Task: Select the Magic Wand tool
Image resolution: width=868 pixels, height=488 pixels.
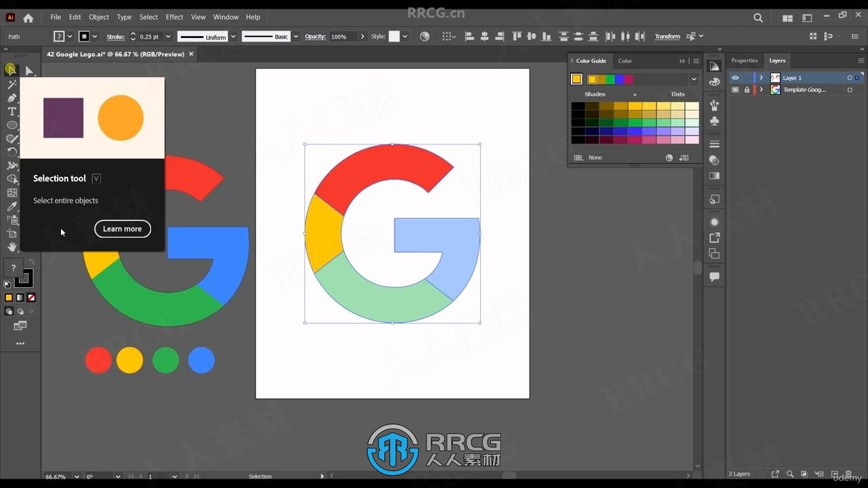Action: point(12,84)
